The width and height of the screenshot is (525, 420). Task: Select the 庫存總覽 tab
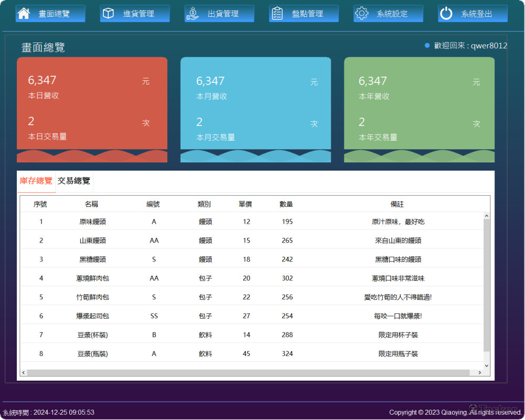pyautogui.click(x=36, y=181)
